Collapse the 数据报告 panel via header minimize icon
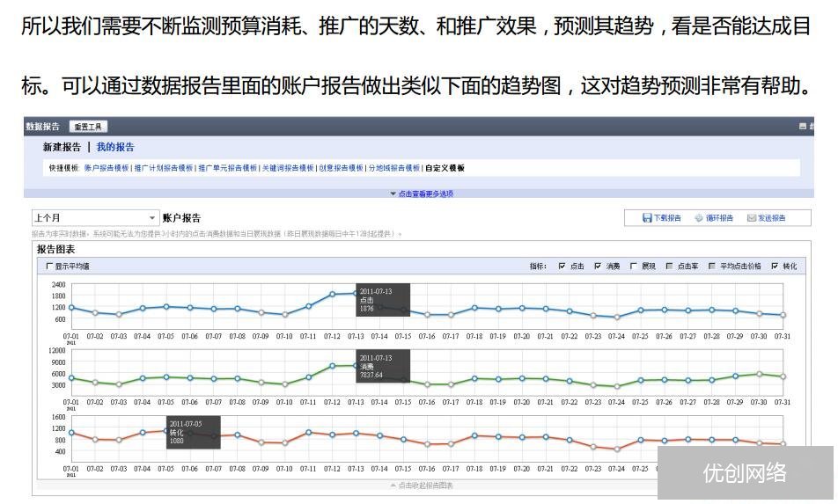838x504 pixels. click(x=802, y=126)
